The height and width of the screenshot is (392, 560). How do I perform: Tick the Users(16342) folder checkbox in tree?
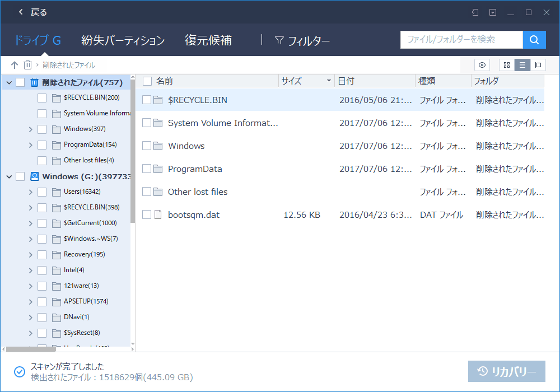(42, 192)
